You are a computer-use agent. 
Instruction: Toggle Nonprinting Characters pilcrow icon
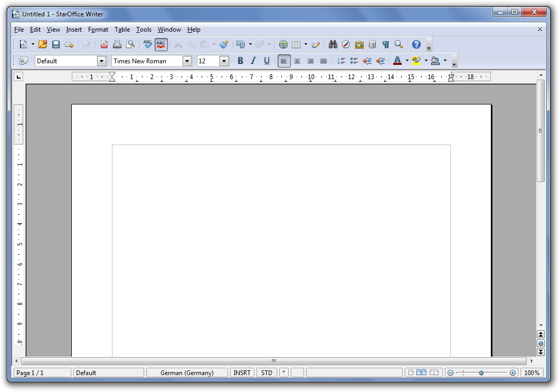[386, 44]
